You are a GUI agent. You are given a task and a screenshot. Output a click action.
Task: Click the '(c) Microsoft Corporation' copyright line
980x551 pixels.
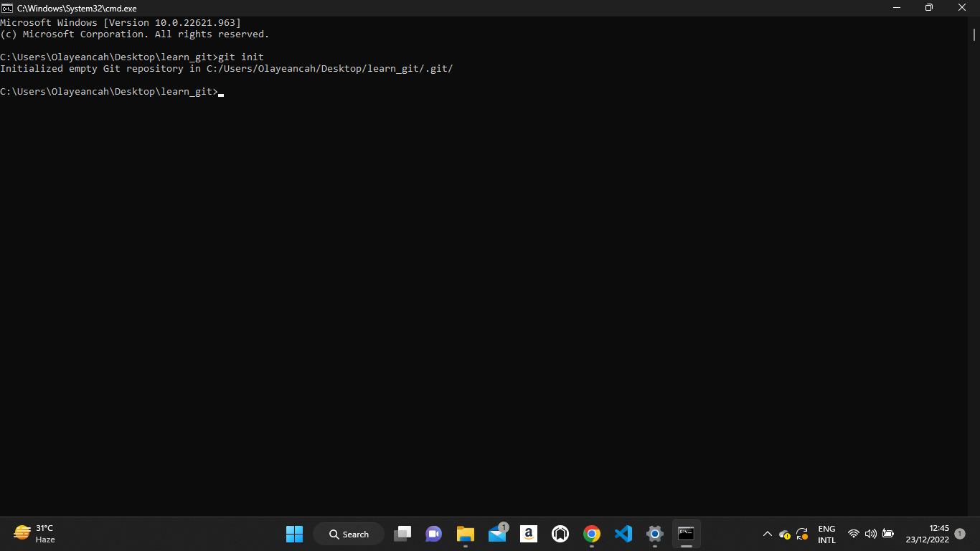135,34
